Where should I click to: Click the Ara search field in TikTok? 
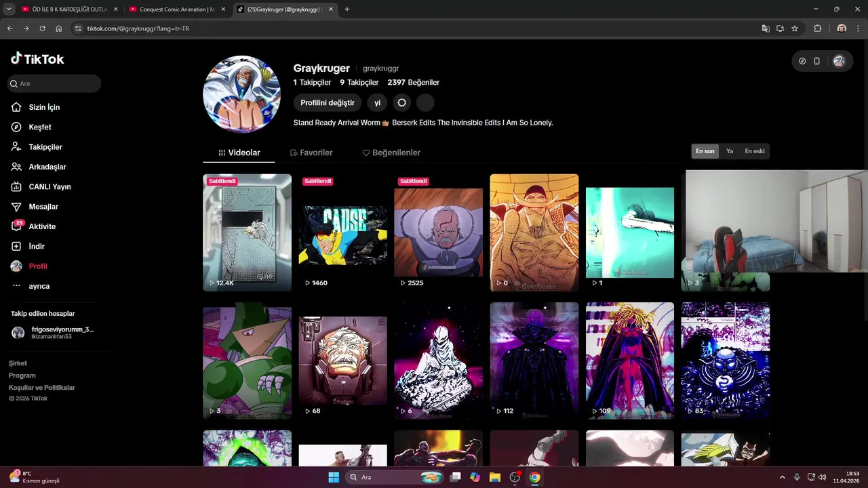click(x=54, y=83)
